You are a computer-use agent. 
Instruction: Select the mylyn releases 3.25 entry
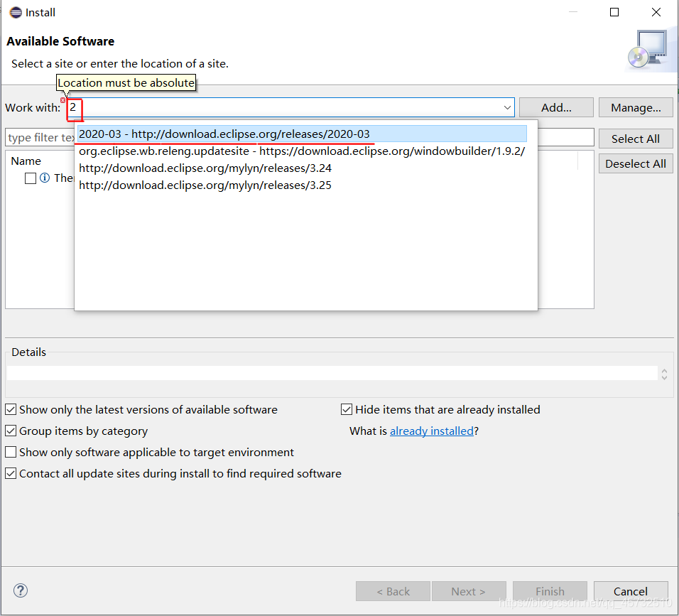point(303,185)
